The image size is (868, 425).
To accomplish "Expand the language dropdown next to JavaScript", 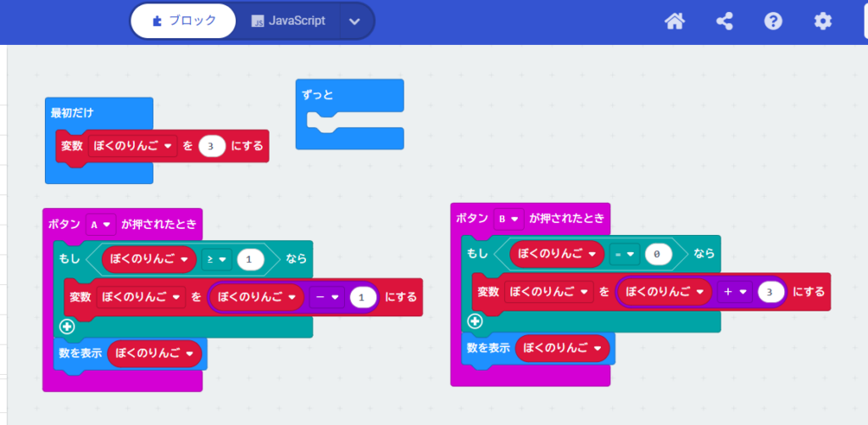I will click(355, 21).
